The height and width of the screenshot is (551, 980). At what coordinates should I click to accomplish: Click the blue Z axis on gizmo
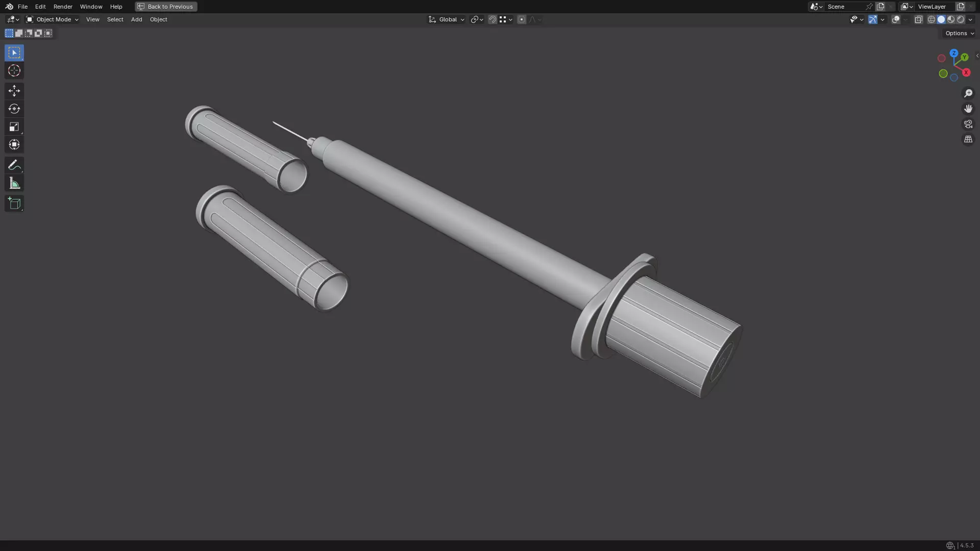[x=954, y=53]
